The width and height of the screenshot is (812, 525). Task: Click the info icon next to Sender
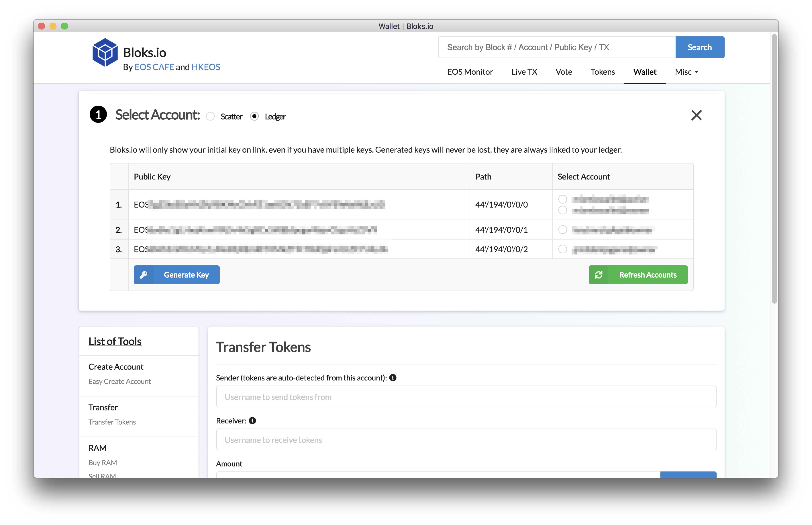tap(393, 378)
